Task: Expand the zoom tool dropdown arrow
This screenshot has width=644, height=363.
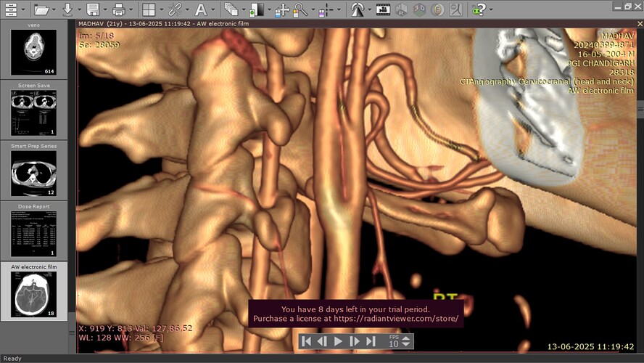Action: [x=313, y=9]
